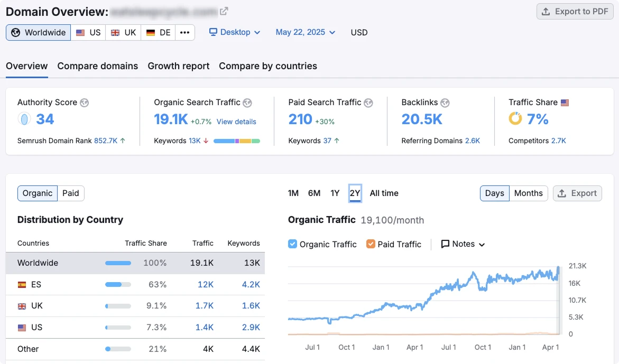
Task: Switch to the Compare domains tab
Action: pos(98,66)
